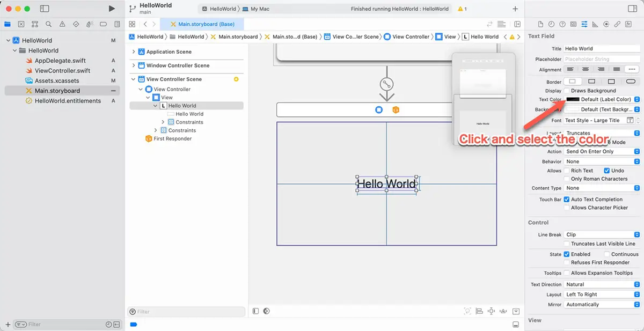Open the Line Break Clip dropdown
The width and height of the screenshot is (644, 331).
[602, 234]
